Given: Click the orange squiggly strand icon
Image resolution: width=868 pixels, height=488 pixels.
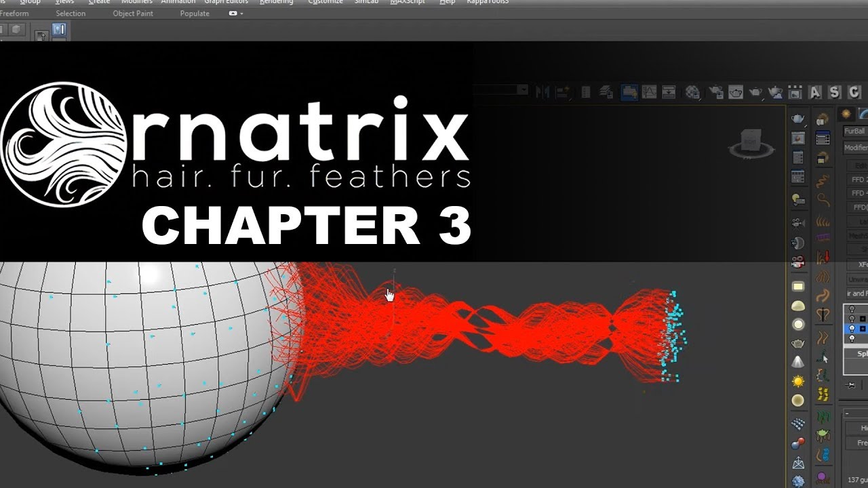Looking at the screenshot, I should click(823, 180).
